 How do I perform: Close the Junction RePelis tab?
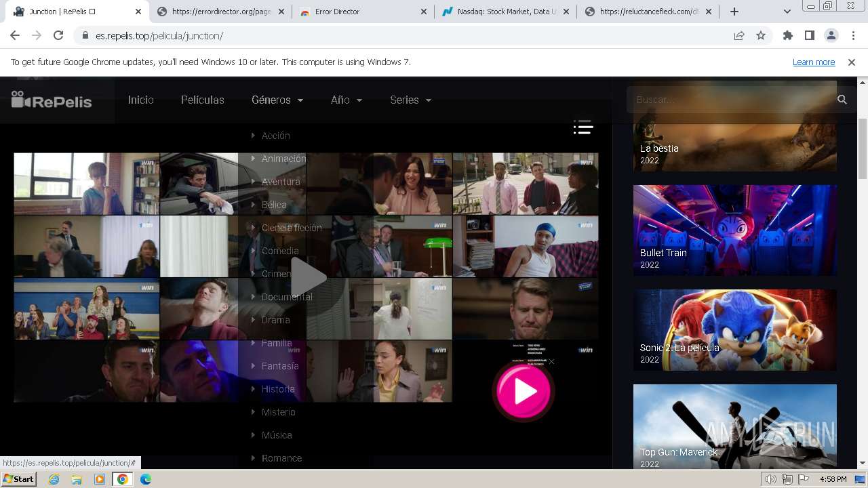coord(138,12)
